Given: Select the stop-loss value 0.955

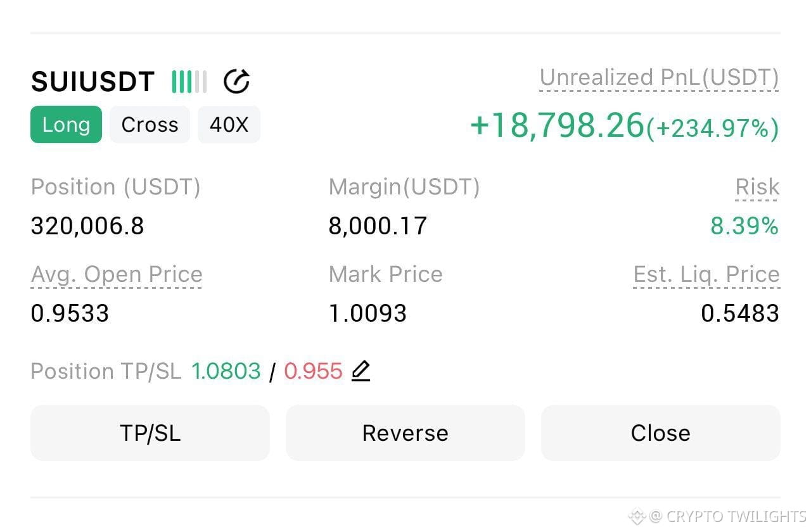Looking at the screenshot, I should coord(313,371).
